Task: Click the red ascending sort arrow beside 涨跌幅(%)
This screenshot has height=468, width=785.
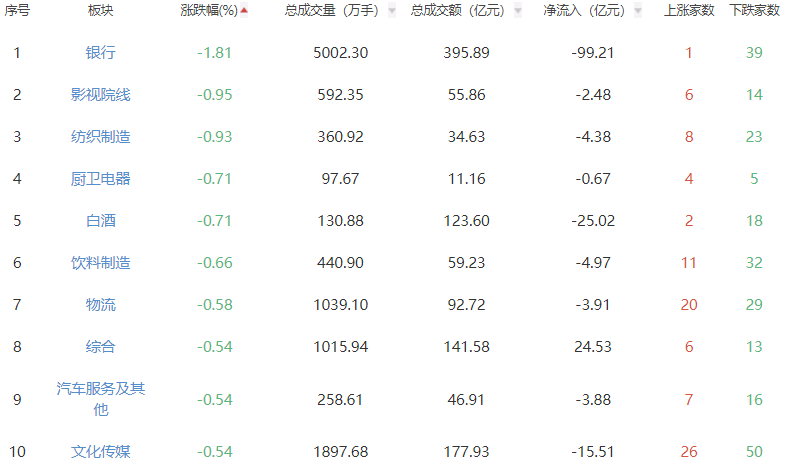Action: pos(243,11)
